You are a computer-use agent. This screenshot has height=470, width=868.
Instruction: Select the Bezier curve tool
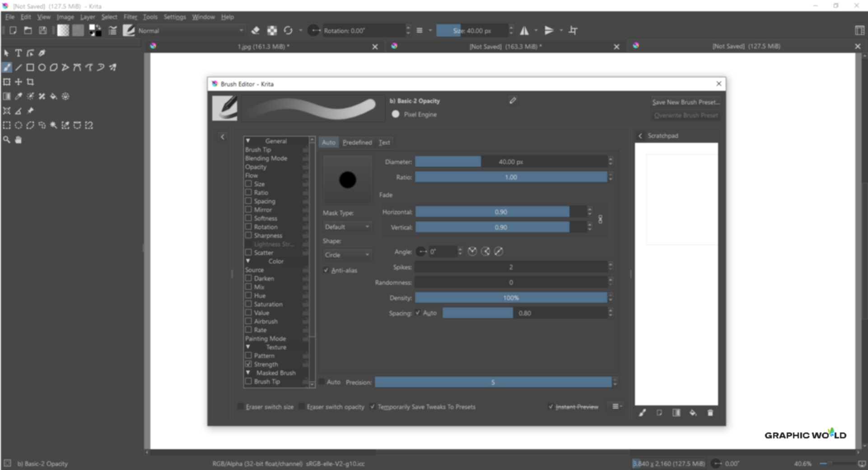pyautogui.click(x=77, y=68)
